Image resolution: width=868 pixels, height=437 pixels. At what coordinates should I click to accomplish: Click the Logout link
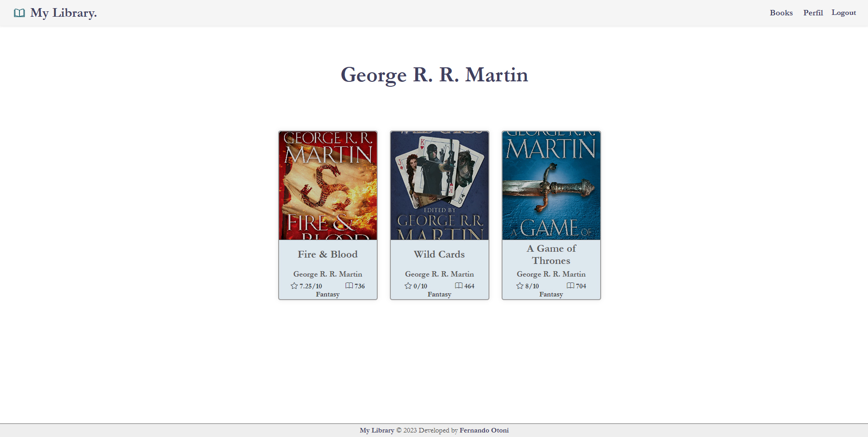(843, 13)
